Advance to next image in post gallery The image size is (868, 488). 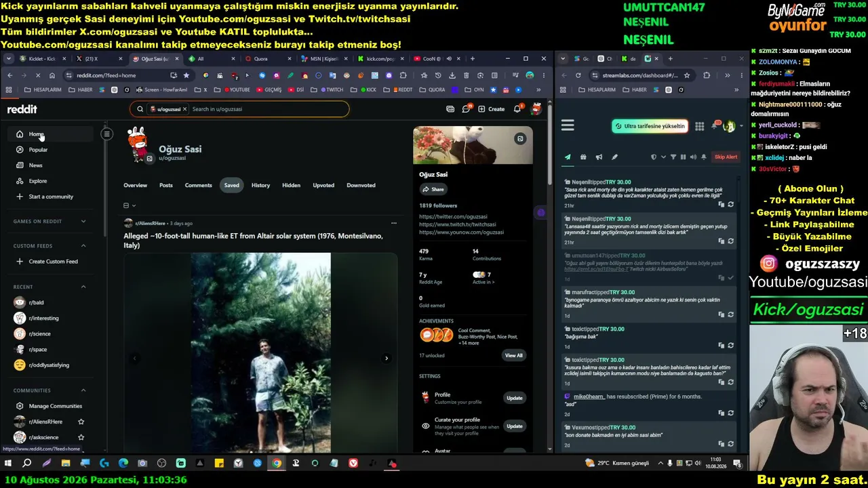tap(387, 359)
